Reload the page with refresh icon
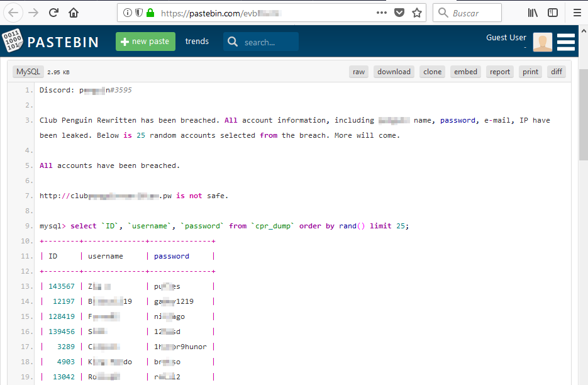This screenshot has width=588, height=385. [54, 13]
